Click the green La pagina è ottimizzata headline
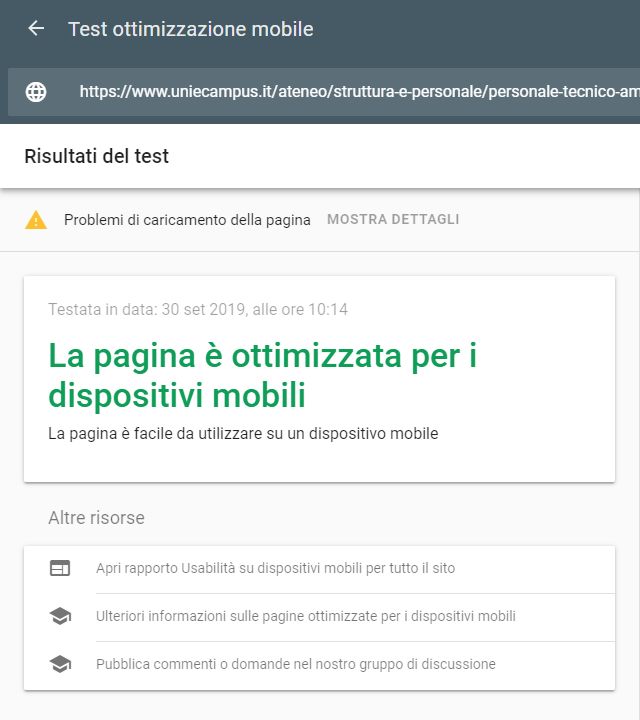Image resolution: width=640 pixels, height=720 pixels. (x=263, y=375)
